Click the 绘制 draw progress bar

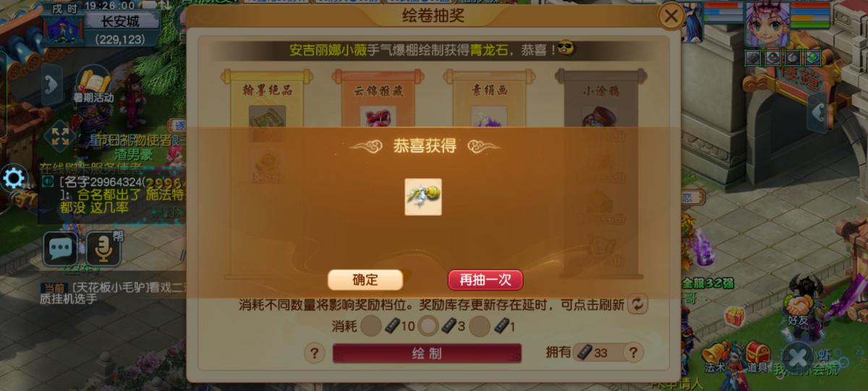pyautogui.click(x=427, y=353)
